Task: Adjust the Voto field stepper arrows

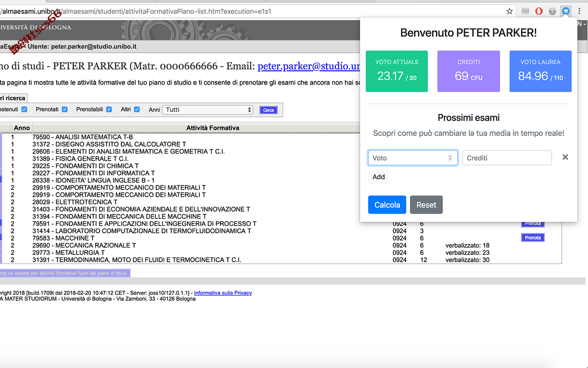Action: 450,158
